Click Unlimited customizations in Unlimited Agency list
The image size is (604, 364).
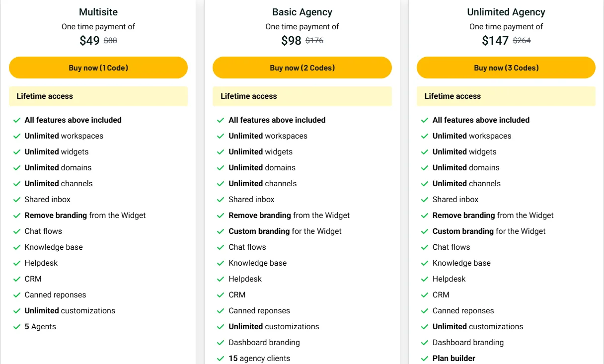pyautogui.click(x=478, y=327)
